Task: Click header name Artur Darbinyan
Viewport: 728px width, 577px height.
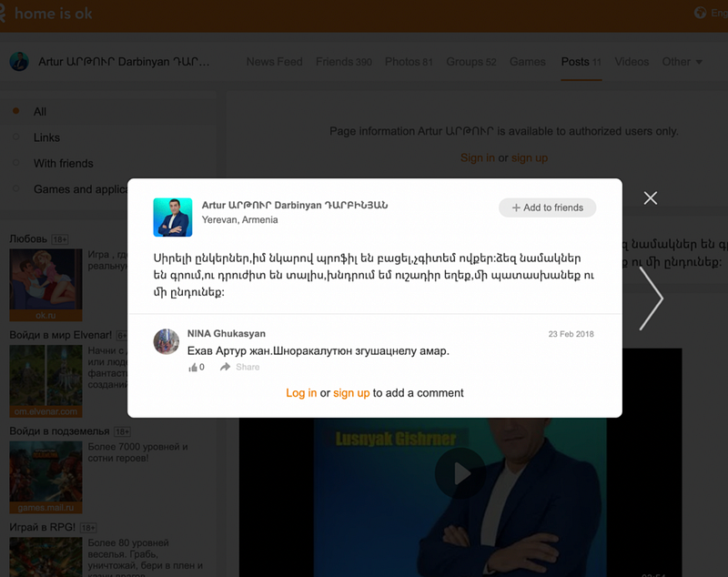Action: click(124, 62)
